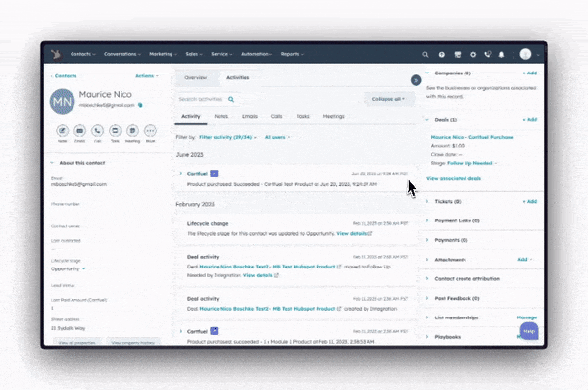588x390 pixels.
Task: Click the Search activities field
Action: coord(207,99)
